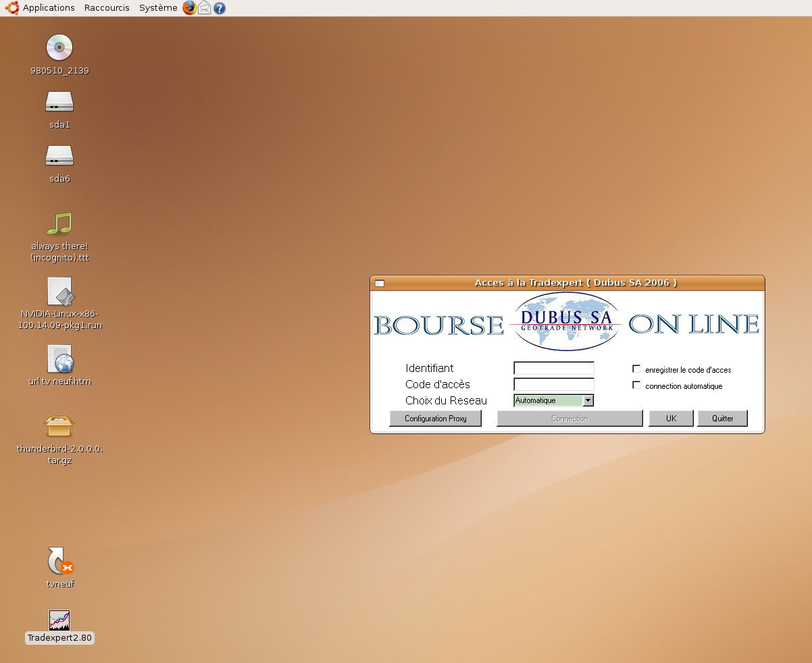Select the thunderbird-2.0.0.0.tar.gz archive icon

[x=59, y=427]
